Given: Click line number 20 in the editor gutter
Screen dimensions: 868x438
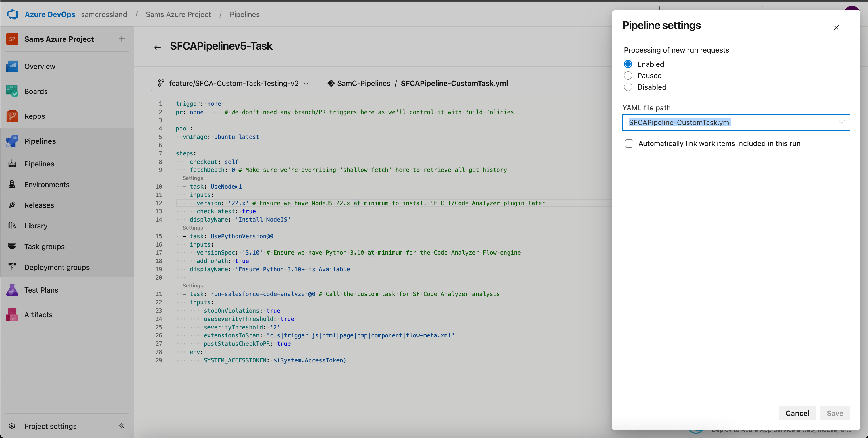Looking at the screenshot, I should pos(159,278).
